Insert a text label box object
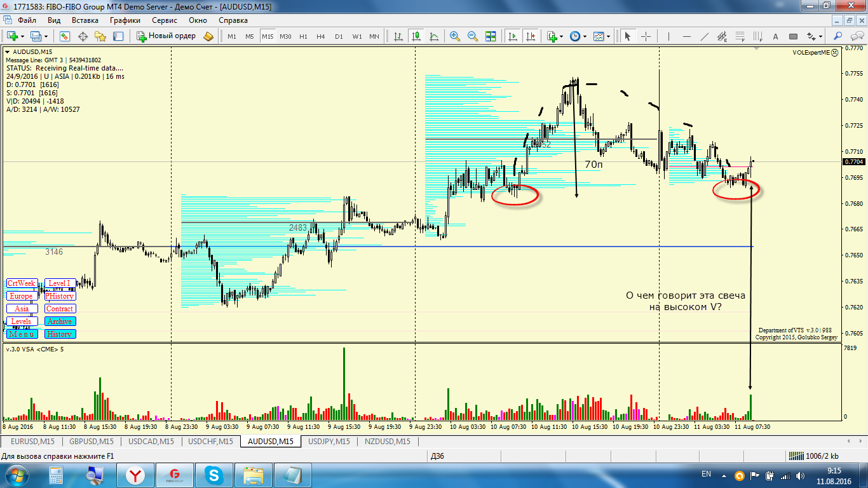868x488 pixels. (x=793, y=36)
